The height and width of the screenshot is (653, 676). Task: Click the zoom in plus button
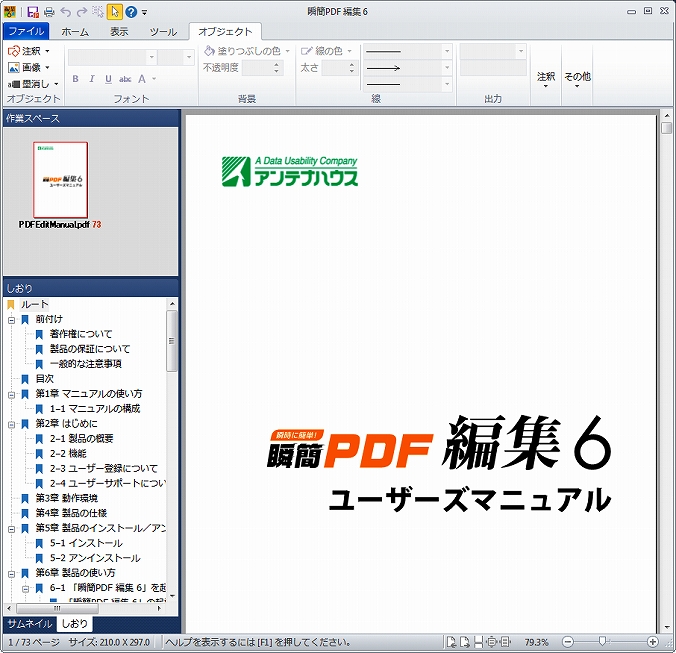[x=653, y=642]
